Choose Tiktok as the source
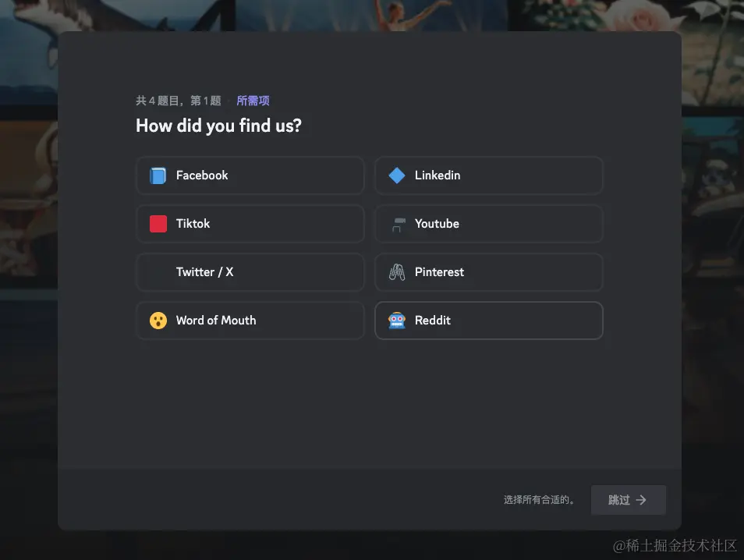 pos(250,224)
